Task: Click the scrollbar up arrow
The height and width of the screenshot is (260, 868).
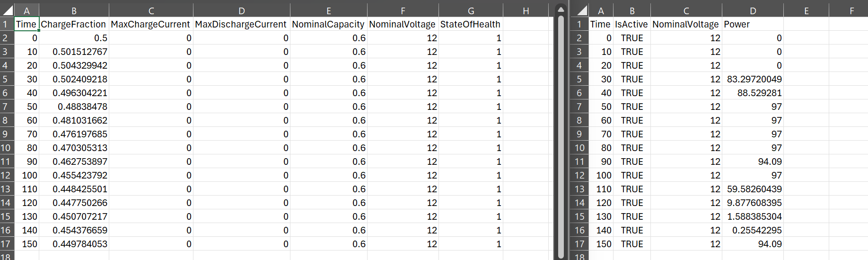Action: click(x=561, y=9)
